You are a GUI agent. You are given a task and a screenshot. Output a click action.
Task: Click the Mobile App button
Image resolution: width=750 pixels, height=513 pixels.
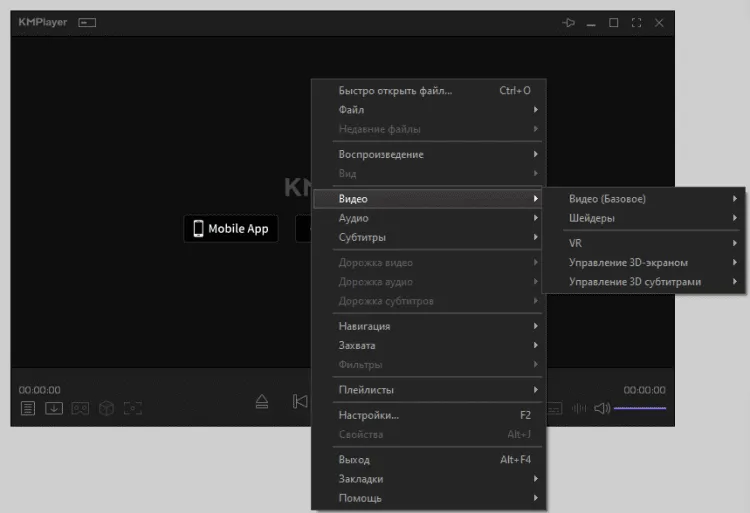(x=231, y=229)
